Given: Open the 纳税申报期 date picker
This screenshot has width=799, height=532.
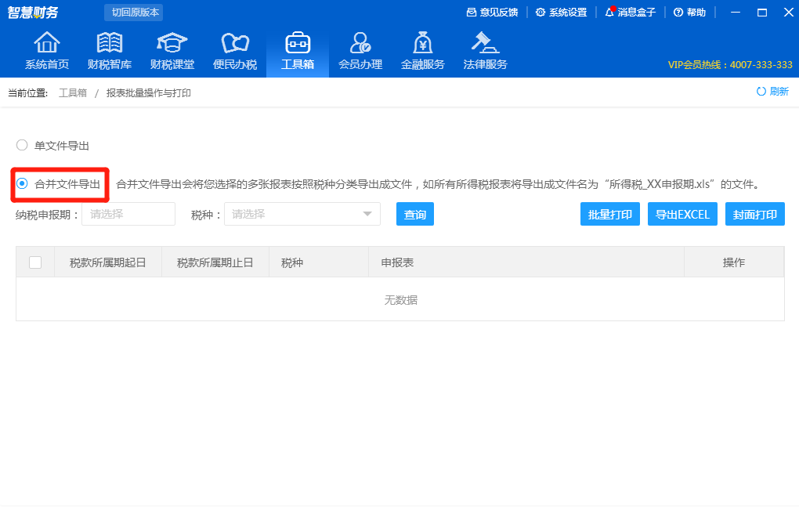Looking at the screenshot, I should [x=128, y=213].
